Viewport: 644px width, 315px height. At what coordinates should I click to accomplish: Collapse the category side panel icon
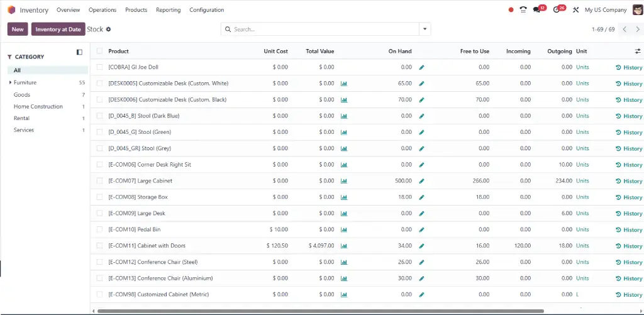[x=79, y=52]
